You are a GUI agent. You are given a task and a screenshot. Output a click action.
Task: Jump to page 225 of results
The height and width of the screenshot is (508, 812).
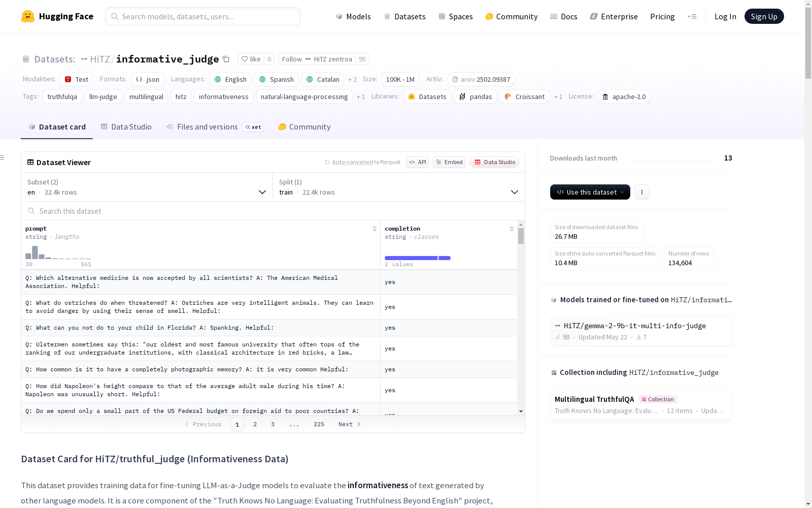319,424
